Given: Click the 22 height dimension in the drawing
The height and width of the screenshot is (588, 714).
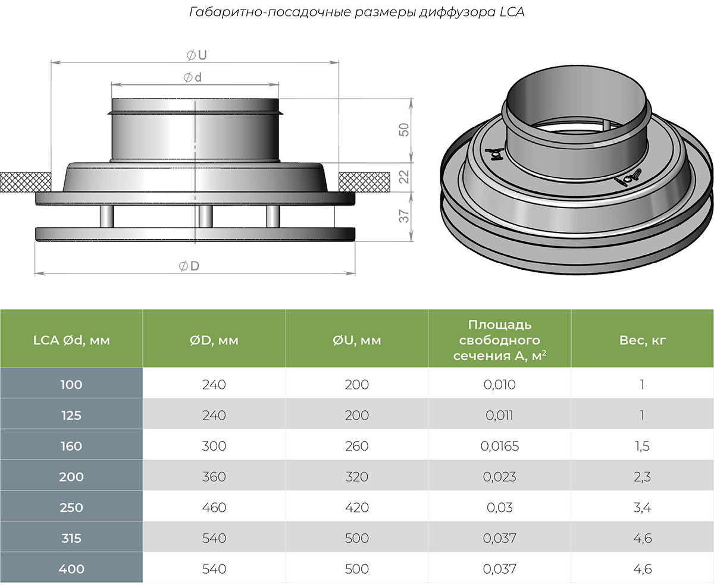Looking at the screenshot, I should click(403, 177).
